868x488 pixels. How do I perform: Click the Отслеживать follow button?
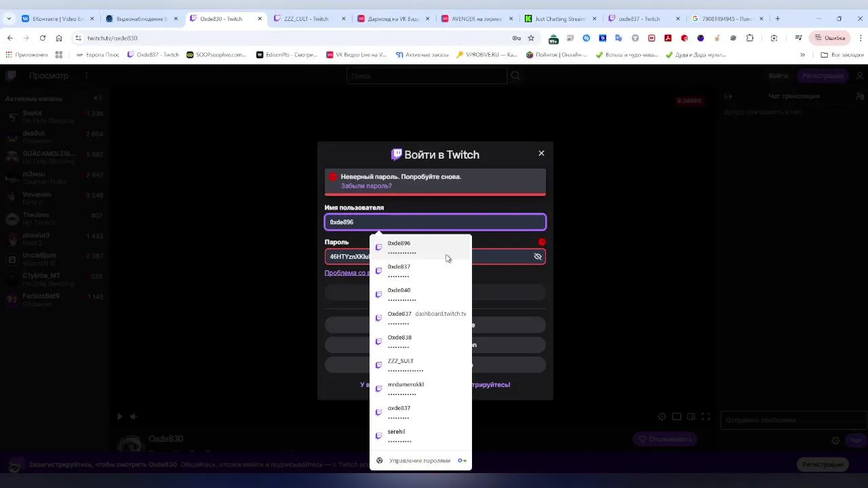click(666, 439)
